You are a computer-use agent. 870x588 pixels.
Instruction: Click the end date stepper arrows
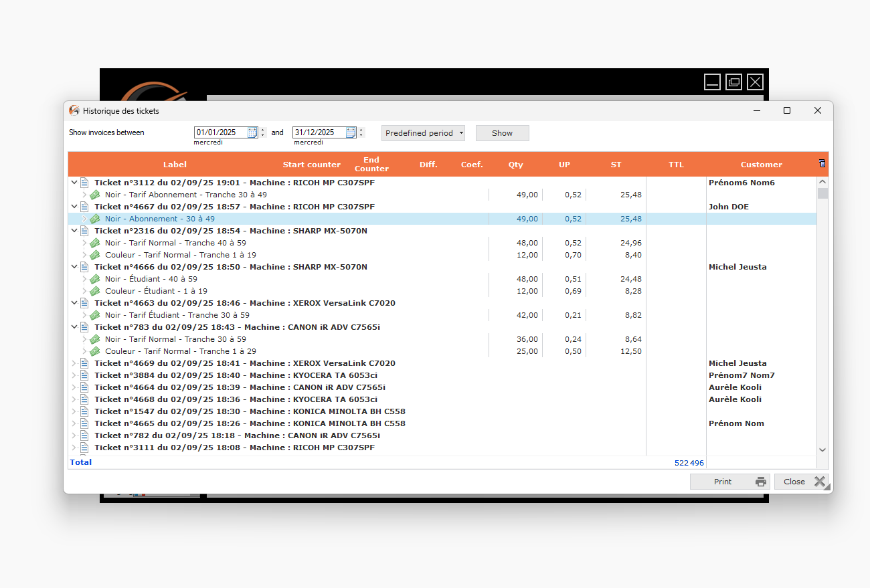[x=361, y=132]
